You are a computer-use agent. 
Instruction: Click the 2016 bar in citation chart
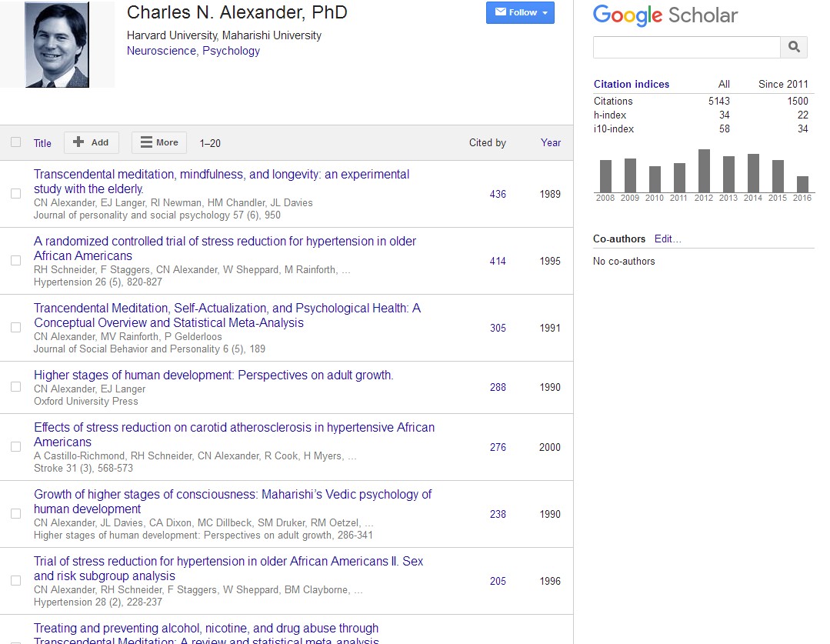[x=802, y=185]
